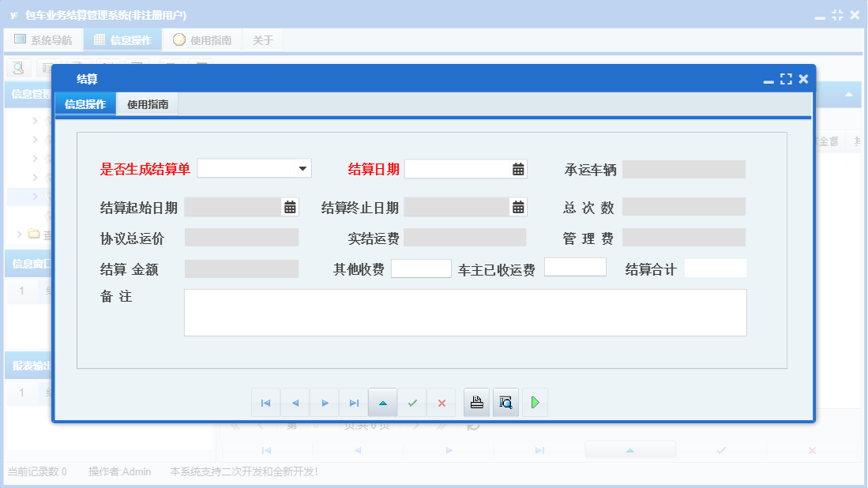Image resolution: width=868 pixels, height=488 pixels.
Task: Go to next record
Action: coord(325,402)
